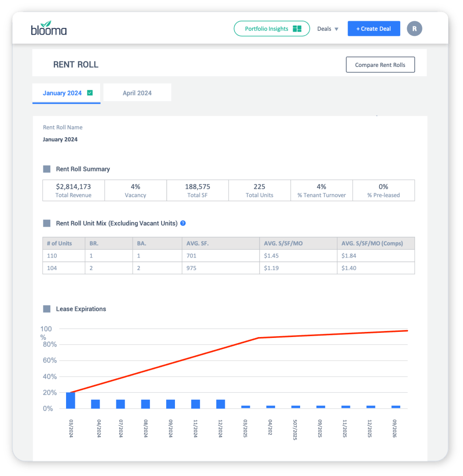This screenshot has width=463, height=476.
Task: Click the Lease Expirations square icon
Action: (x=47, y=309)
